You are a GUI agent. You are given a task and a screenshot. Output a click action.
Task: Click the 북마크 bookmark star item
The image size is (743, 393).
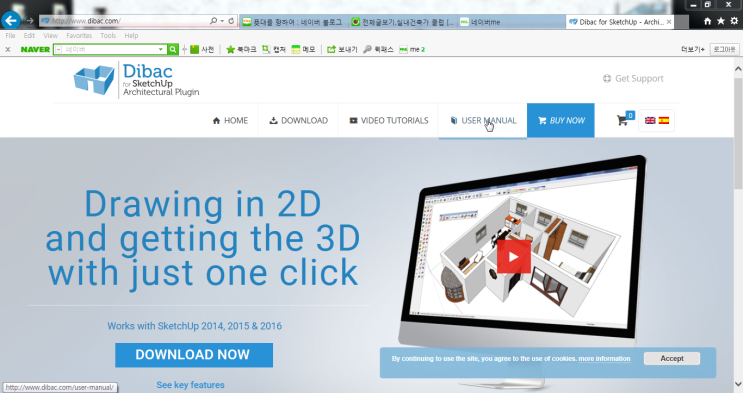[x=241, y=49]
